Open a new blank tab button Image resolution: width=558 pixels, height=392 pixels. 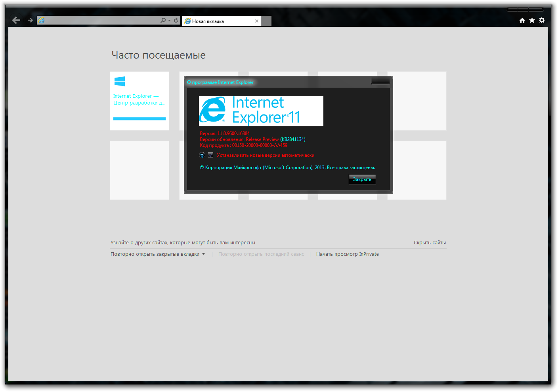(266, 21)
